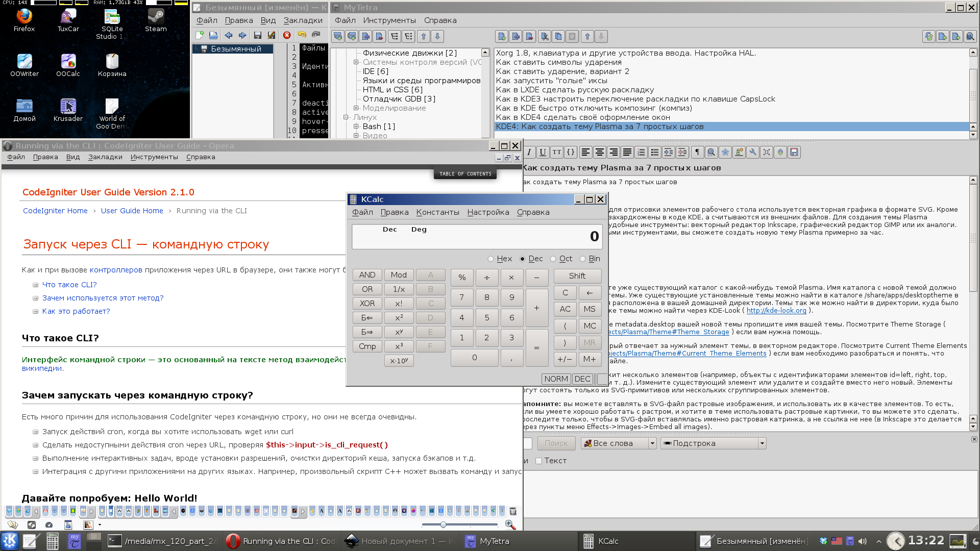
Task: Click MyTetra notes list vertical scrollbar
Action: tap(973, 93)
